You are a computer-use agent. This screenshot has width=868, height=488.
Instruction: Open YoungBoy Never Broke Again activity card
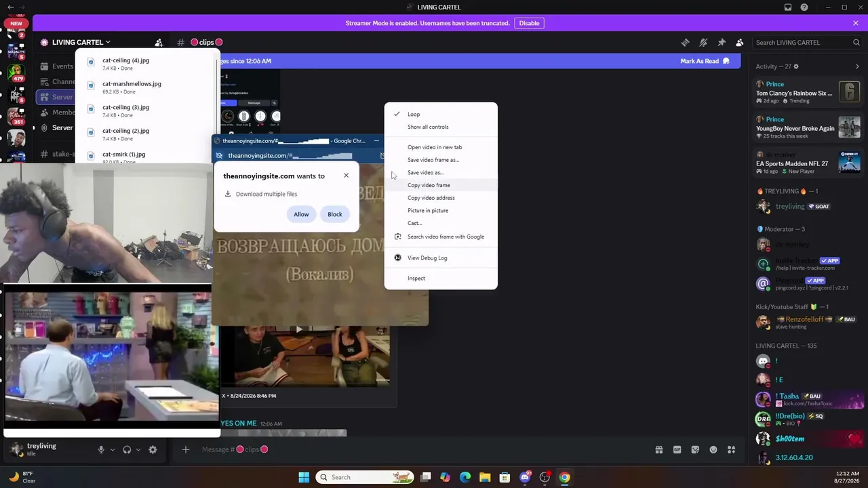(x=808, y=127)
